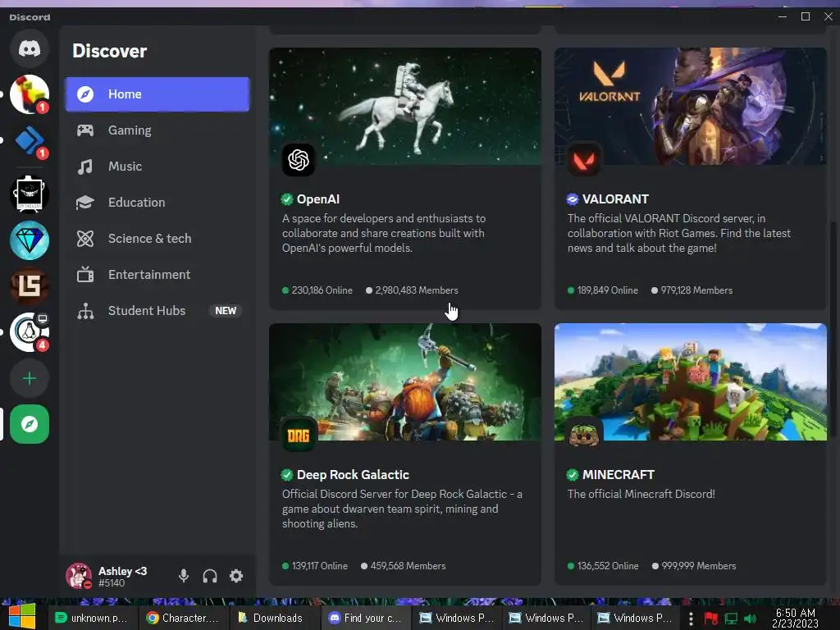Open the blue diamond server icon with badge
The height and width of the screenshot is (630, 840).
point(30,141)
